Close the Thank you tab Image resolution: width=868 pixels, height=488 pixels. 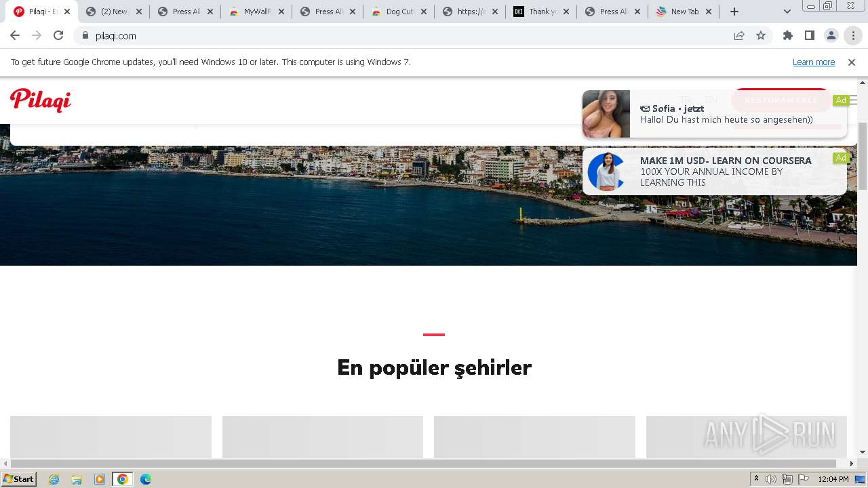point(566,12)
